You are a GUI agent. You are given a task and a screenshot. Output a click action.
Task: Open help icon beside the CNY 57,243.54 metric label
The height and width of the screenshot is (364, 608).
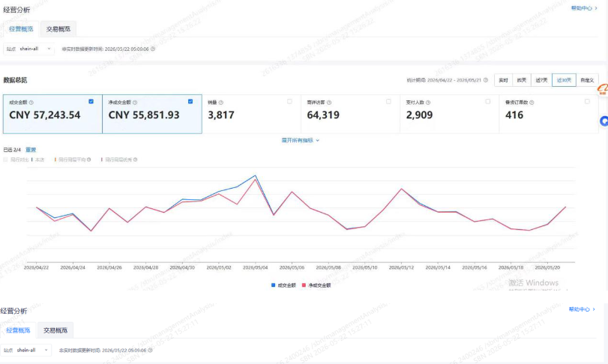31,103
